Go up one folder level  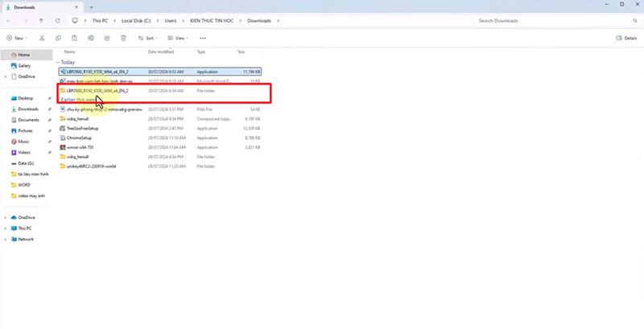41,20
